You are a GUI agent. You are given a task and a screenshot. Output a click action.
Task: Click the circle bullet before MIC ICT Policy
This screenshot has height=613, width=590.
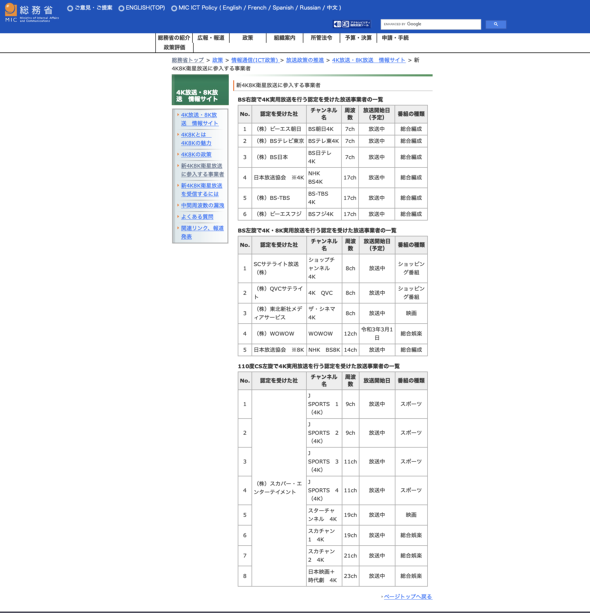click(174, 8)
